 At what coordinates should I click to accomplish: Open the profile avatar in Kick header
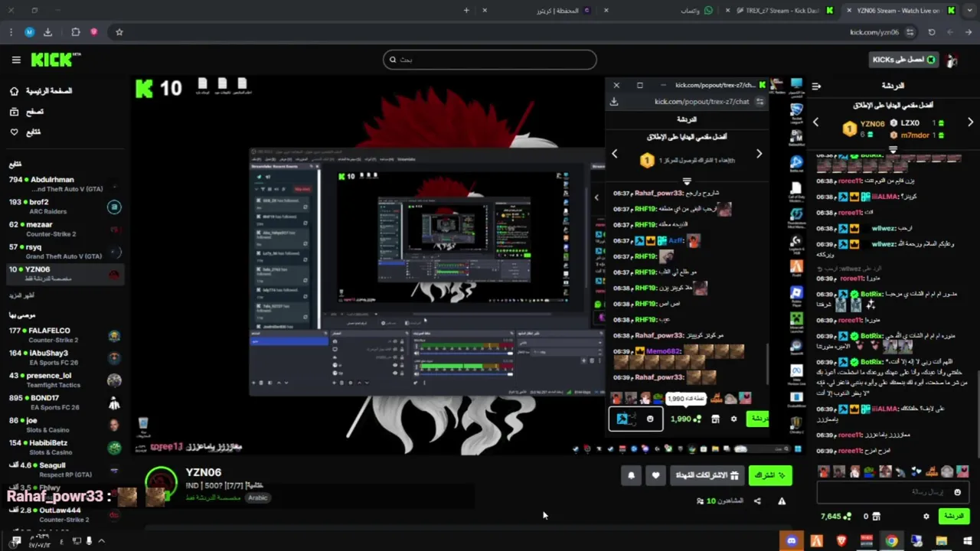[x=952, y=60]
